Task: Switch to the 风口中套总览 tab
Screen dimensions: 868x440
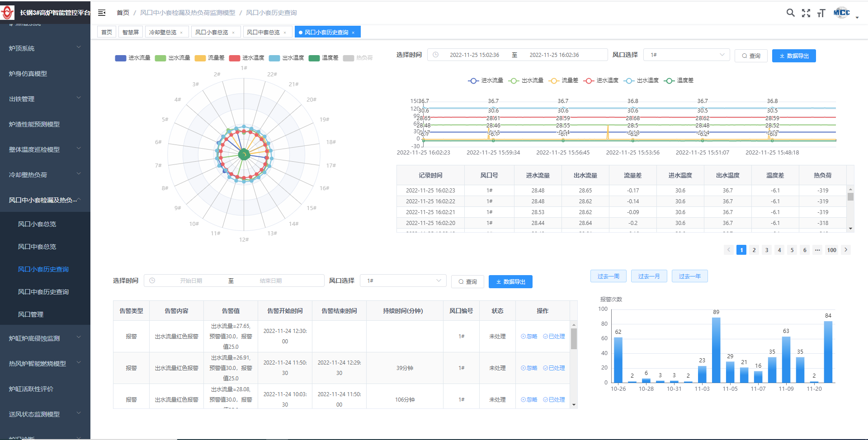Action: (x=263, y=33)
